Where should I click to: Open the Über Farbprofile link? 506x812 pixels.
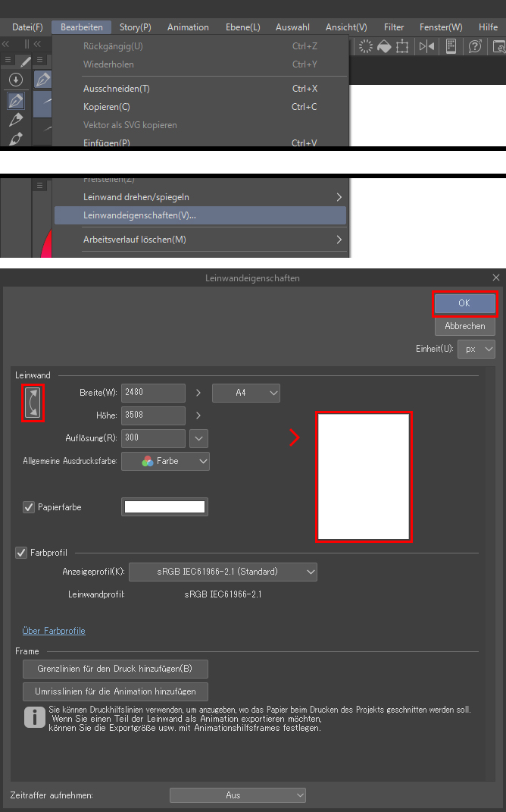point(54,631)
